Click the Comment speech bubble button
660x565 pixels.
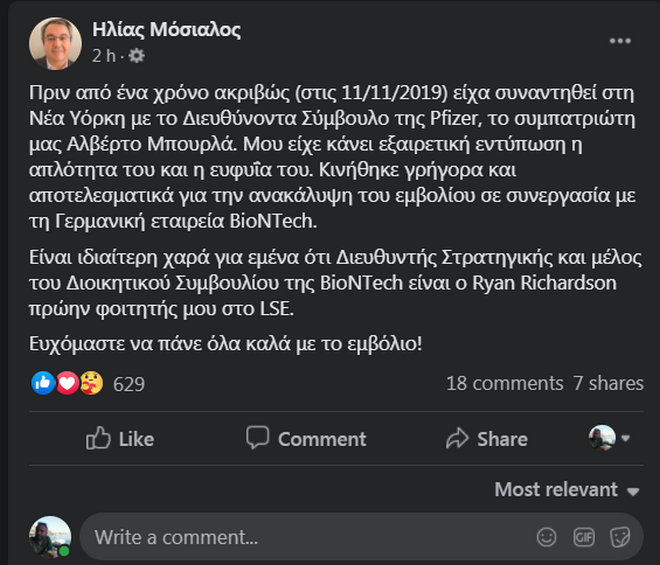[306, 438]
